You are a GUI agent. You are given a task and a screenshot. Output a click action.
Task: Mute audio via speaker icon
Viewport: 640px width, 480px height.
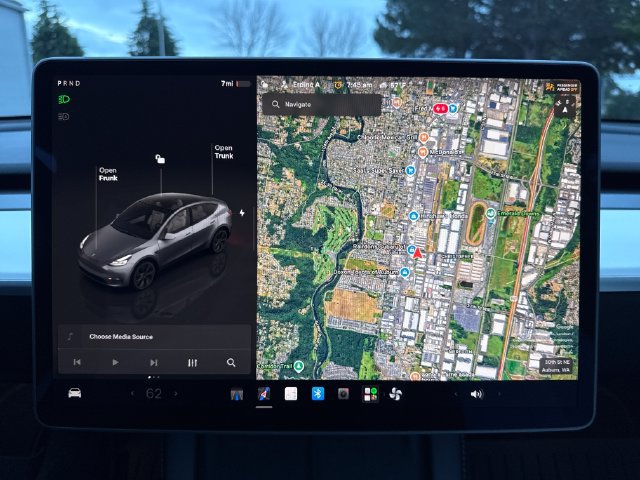tap(476, 394)
